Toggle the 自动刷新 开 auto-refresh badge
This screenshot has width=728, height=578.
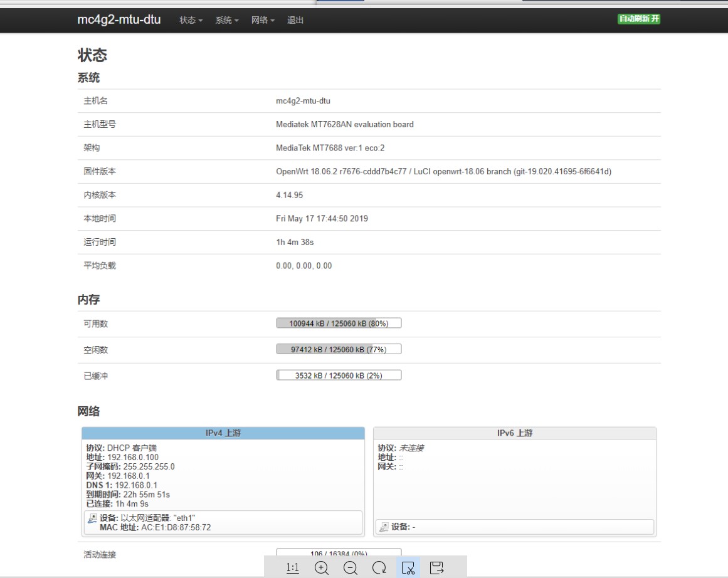[639, 19]
